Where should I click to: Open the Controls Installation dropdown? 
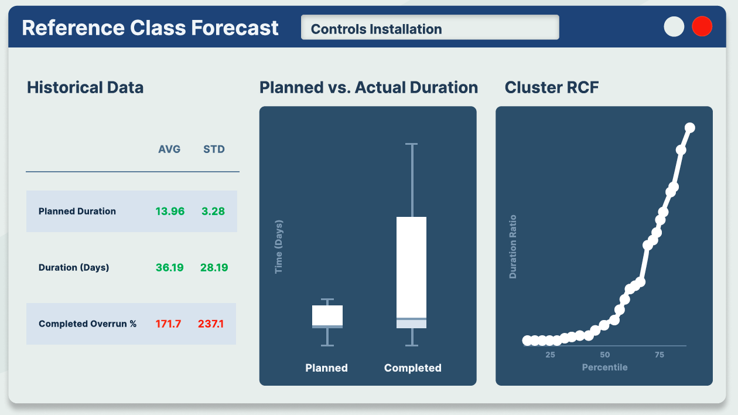click(430, 28)
